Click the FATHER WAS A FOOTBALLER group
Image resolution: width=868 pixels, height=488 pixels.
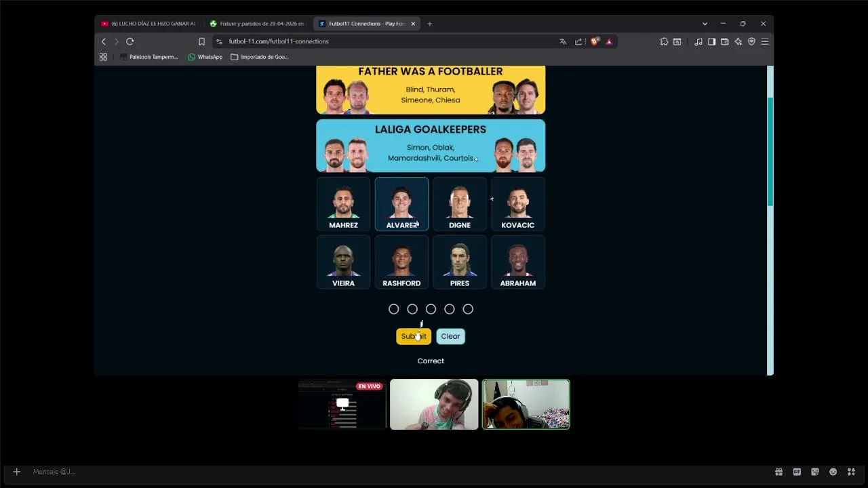point(431,89)
